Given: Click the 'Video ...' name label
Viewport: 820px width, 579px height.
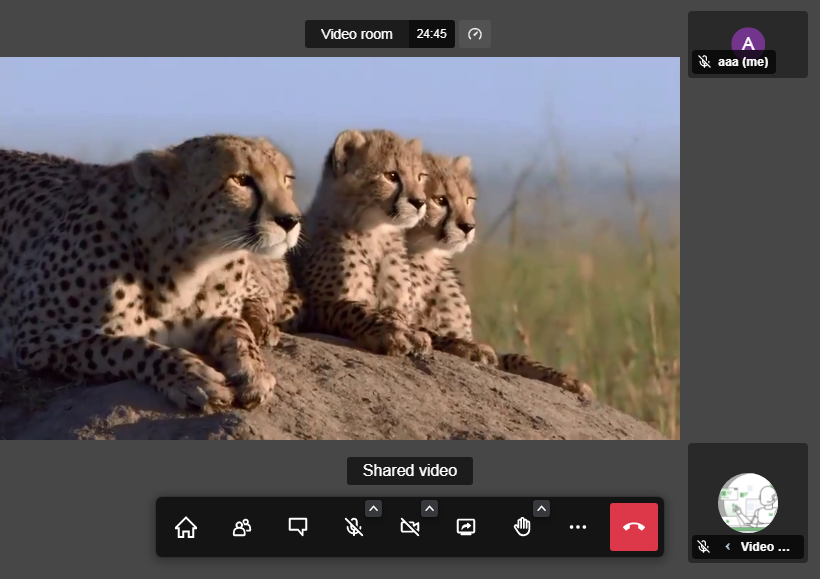Looking at the screenshot, I should (765, 547).
